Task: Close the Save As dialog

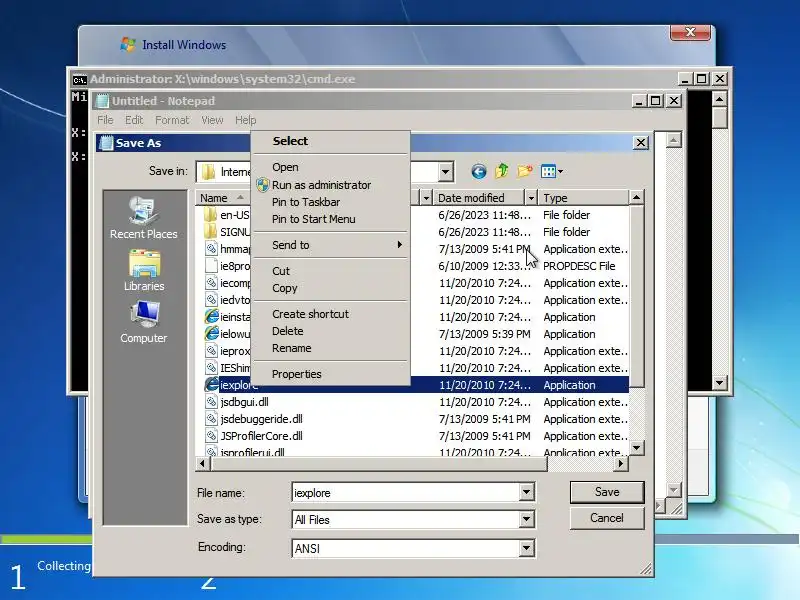Action: pyautogui.click(x=641, y=143)
